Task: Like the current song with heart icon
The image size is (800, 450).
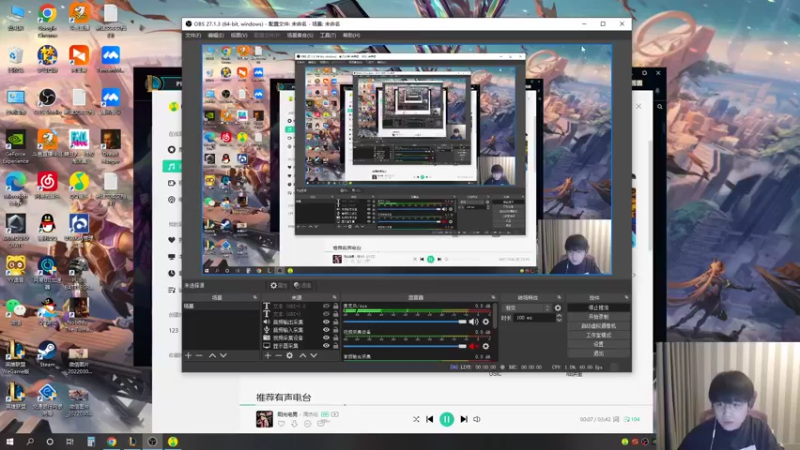Action: pos(281,423)
